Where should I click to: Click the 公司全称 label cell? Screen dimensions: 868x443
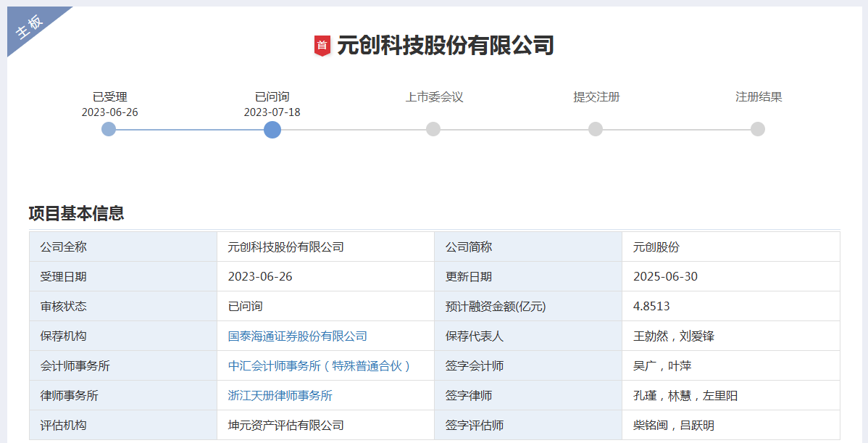point(123,247)
